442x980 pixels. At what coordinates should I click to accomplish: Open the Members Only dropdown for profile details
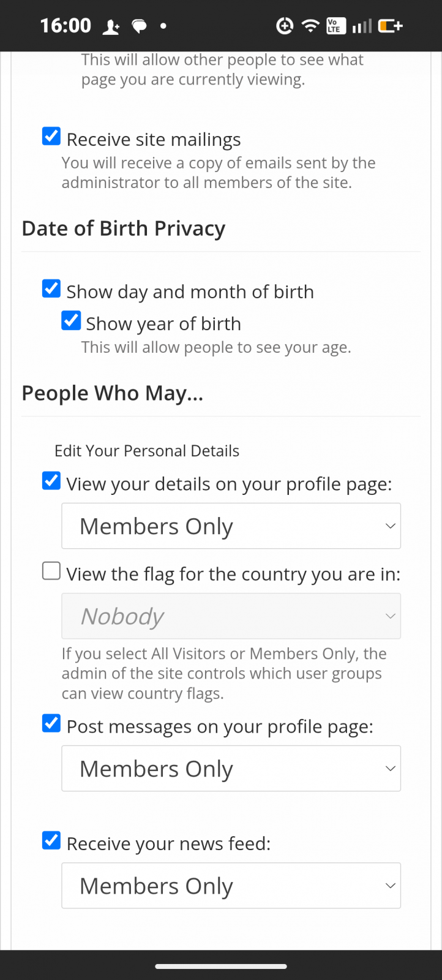tap(231, 526)
